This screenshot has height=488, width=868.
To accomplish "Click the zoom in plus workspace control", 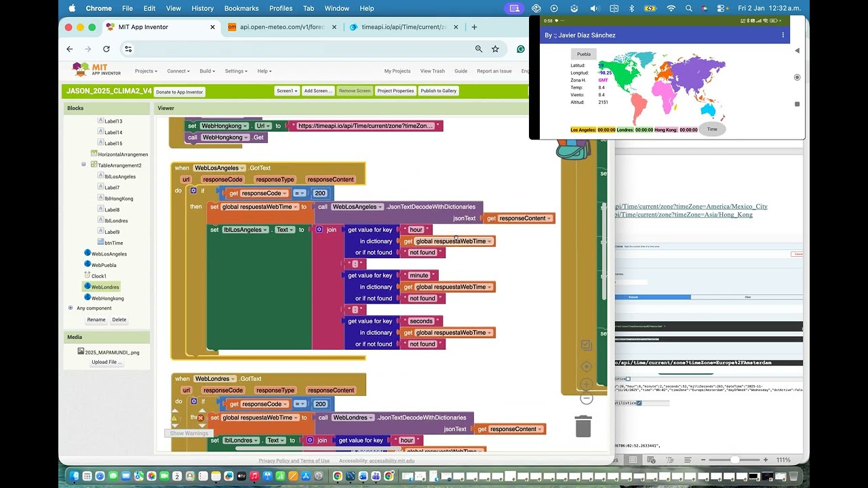I will point(587,384).
